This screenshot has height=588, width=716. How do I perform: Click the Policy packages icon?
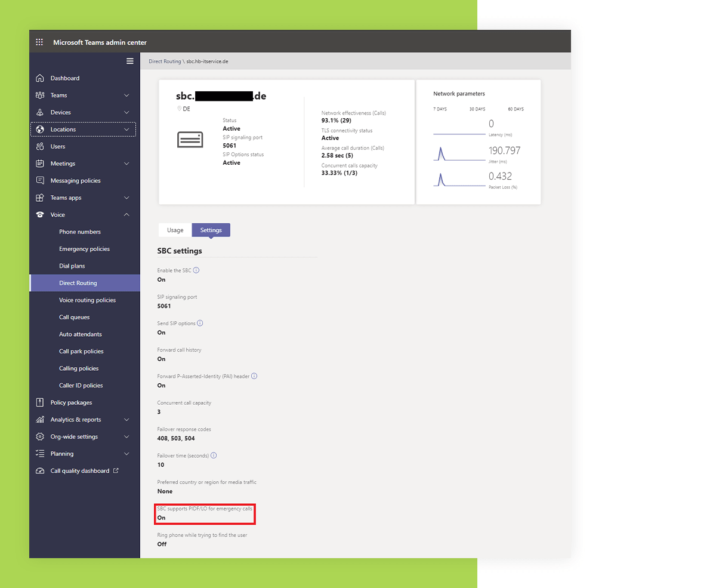tap(40, 402)
